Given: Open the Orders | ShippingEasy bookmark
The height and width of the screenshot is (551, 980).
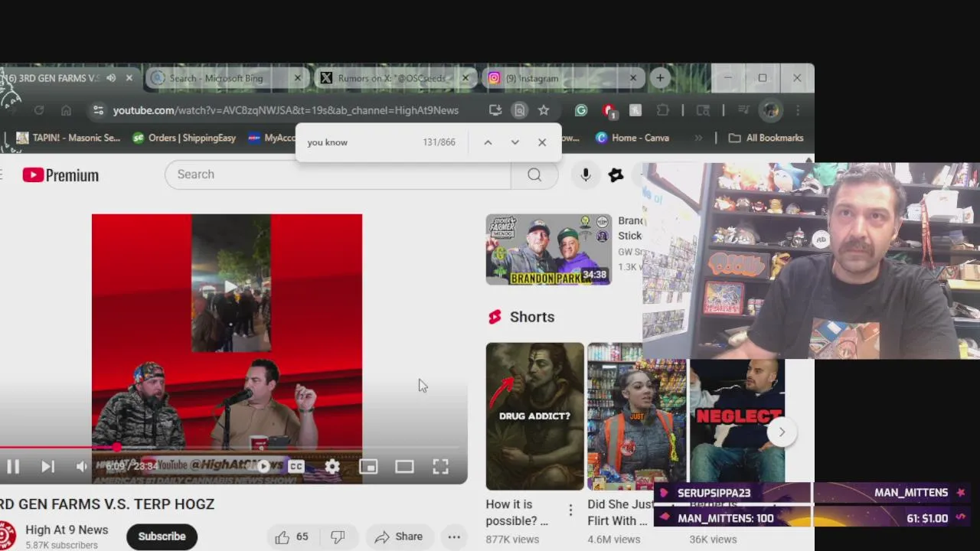Looking at the screenshot, I should click(x=184, y=138).
